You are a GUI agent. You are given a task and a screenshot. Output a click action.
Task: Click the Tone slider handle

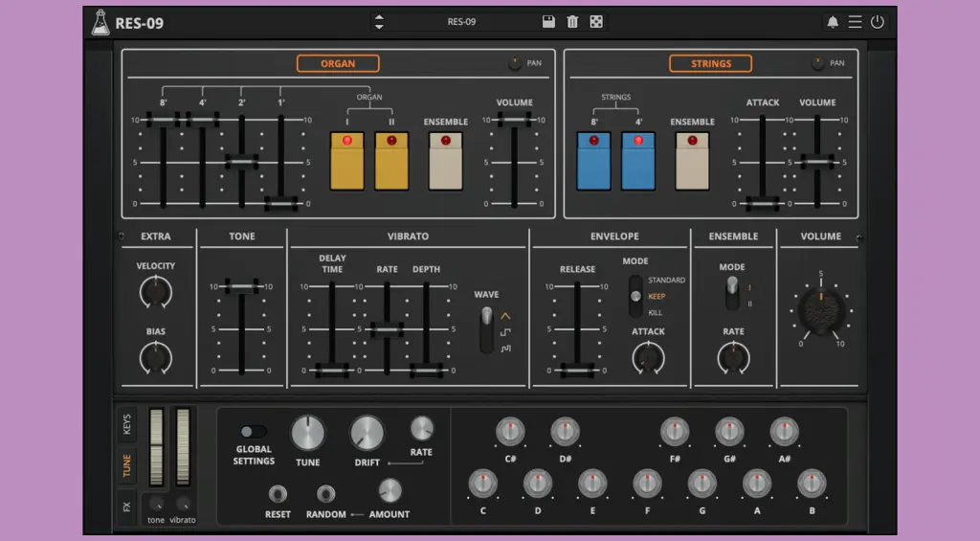coord(241,286)
